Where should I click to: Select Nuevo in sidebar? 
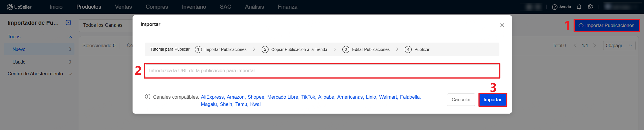pyautogui.click(x=39, y=49)
